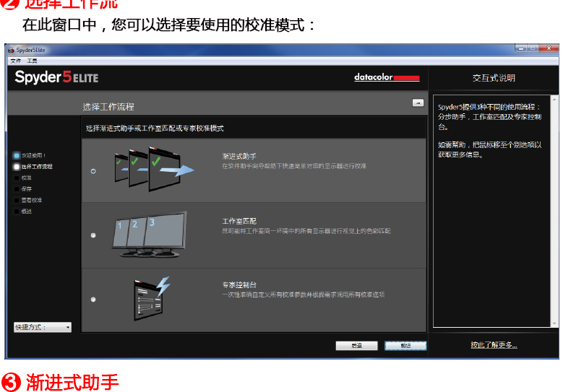Click the 专家控制台 title text
This screenshot has width=571, height=392.
[x=239, y=284]
